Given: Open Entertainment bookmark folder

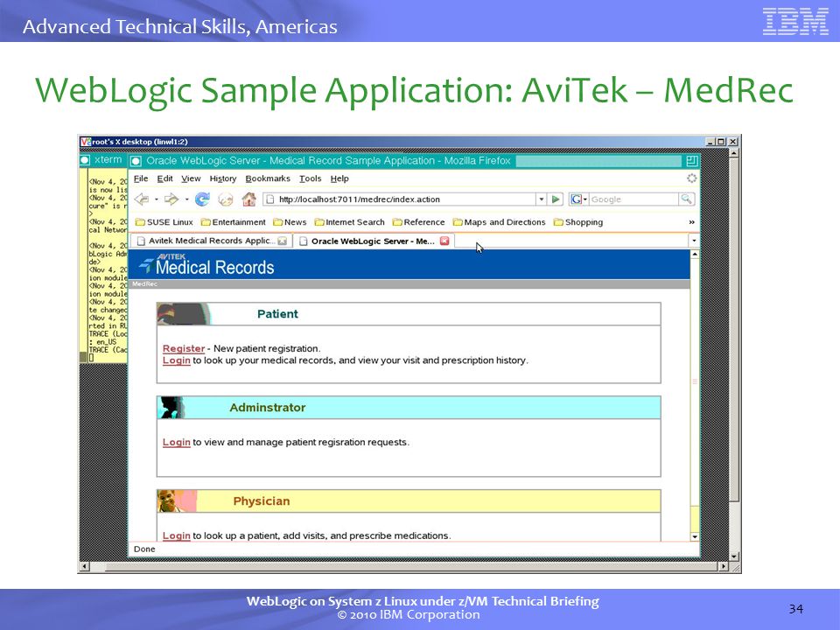Looking at the screenshot, I should [233, 221].
